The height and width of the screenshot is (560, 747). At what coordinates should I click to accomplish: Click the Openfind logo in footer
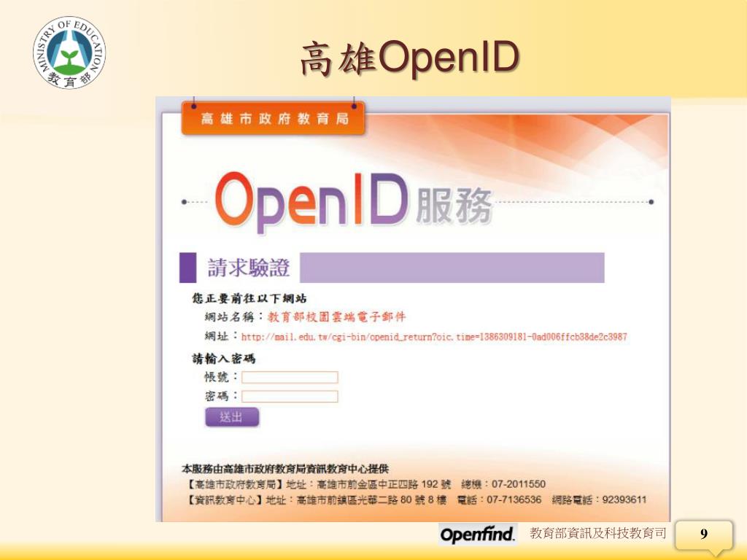(x=477, y=534)
